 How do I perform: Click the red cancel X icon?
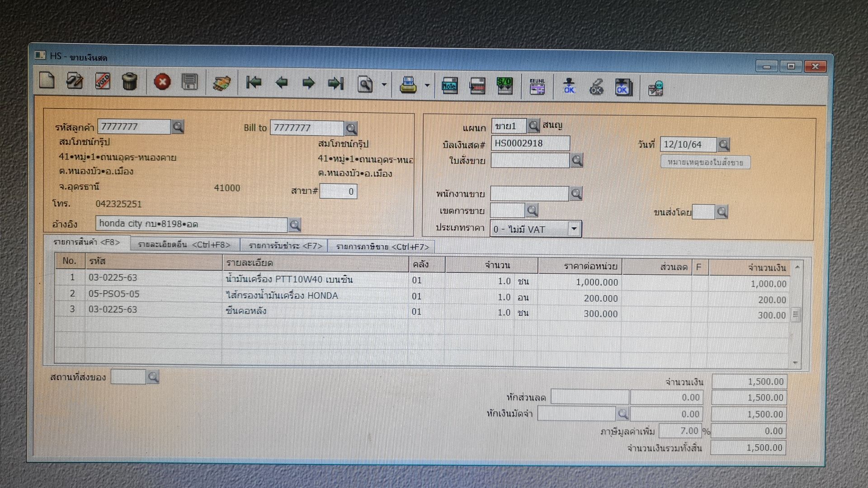tap(162, 82)
